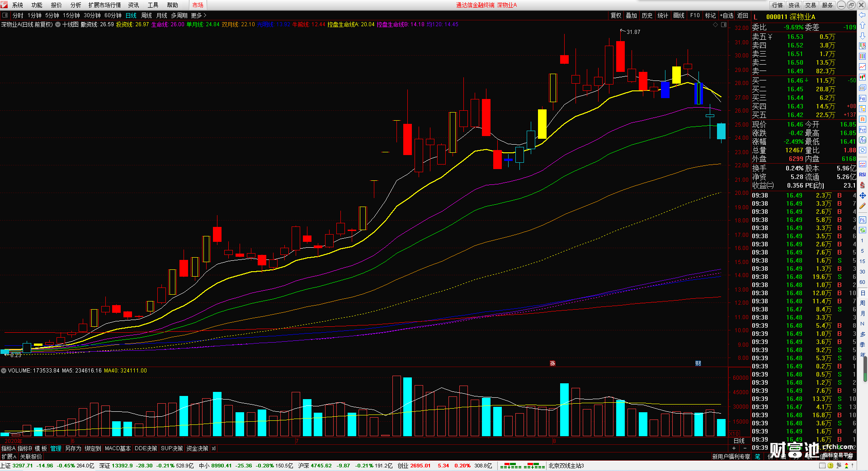Open the f(x) formula icon

862,140
